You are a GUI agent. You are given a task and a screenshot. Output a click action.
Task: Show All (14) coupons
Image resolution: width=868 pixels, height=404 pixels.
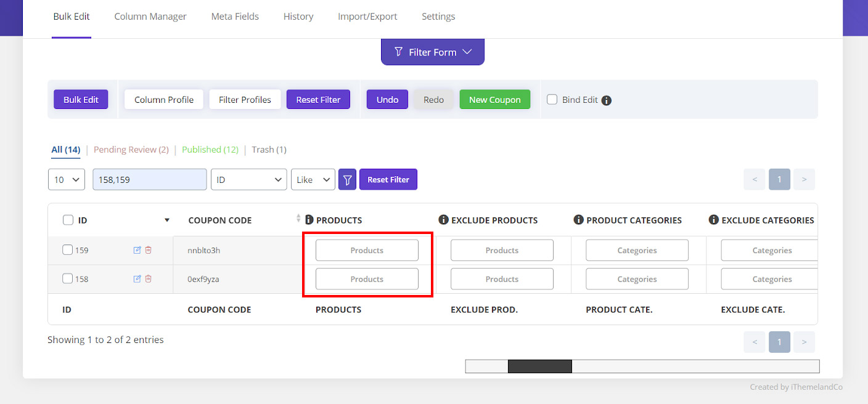(x=66, y=150)
